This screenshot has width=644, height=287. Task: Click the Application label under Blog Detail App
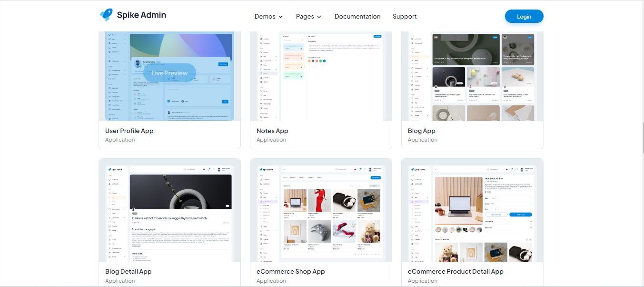tap(120, 281)
